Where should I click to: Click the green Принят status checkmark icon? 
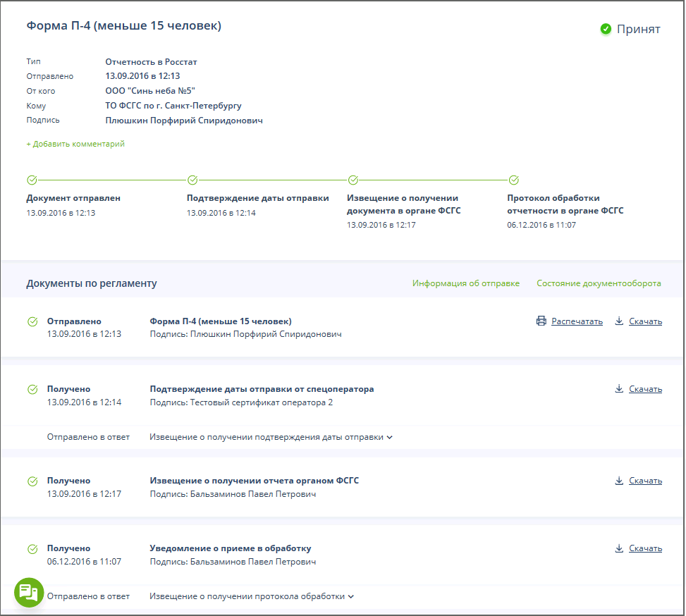coord(606,29)
